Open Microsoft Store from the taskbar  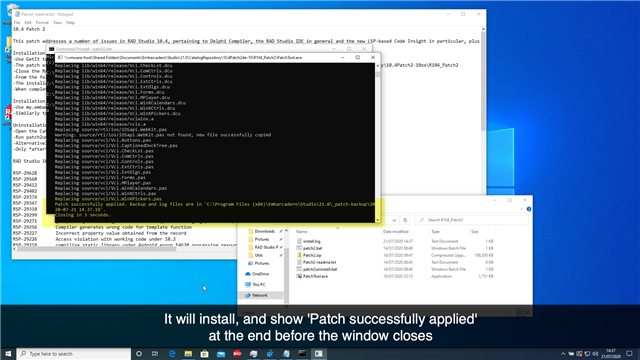pos(204,353)
